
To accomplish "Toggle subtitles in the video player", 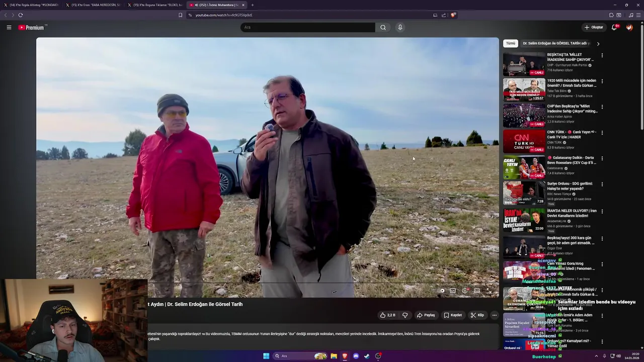I will [453, 291].
